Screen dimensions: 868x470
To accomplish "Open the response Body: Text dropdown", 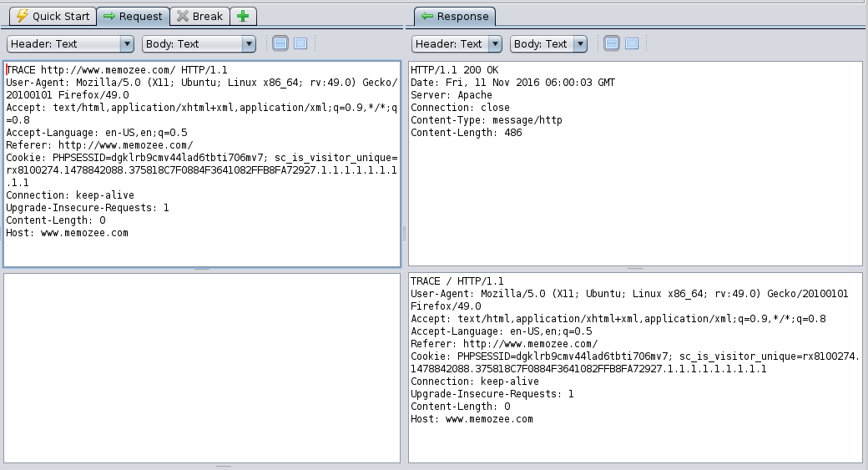I will 548,43.
